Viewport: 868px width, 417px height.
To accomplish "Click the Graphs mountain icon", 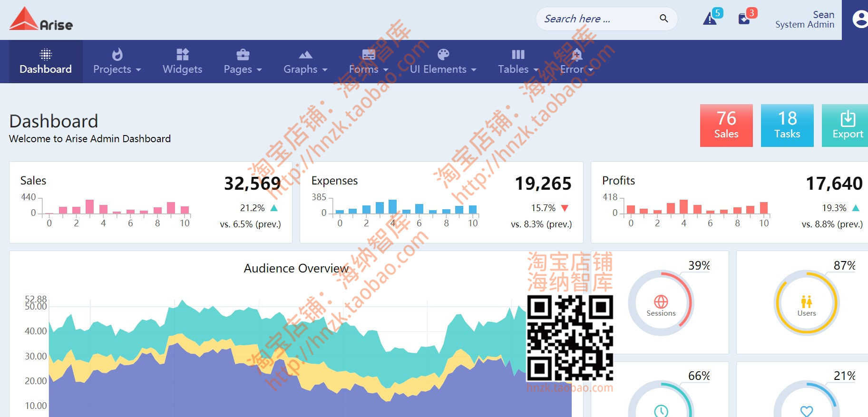I will pos(305,55).
